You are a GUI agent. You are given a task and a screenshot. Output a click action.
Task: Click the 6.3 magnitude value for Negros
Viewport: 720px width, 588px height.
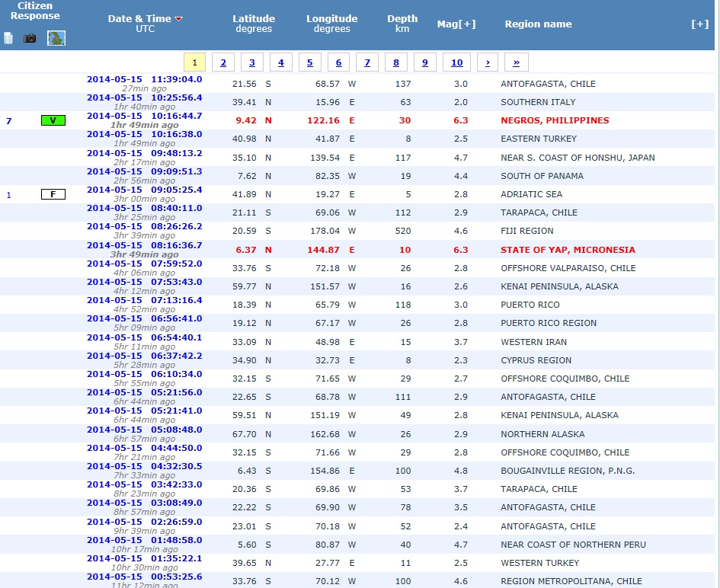[460, 120]
